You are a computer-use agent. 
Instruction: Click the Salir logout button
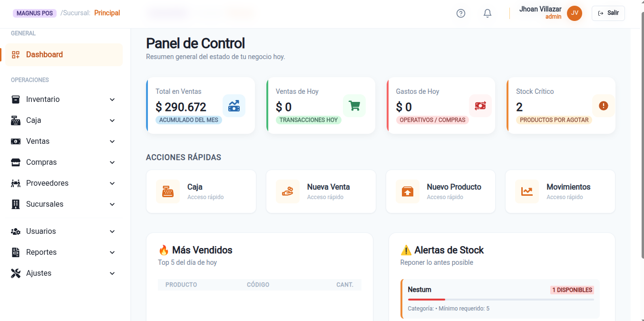tap(608, 13)
